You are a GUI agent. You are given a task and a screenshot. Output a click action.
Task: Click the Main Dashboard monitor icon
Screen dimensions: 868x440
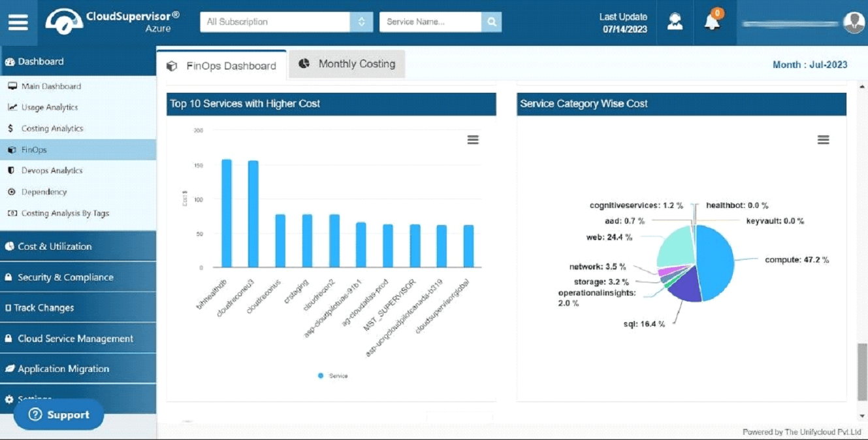[x=12, y=86]
